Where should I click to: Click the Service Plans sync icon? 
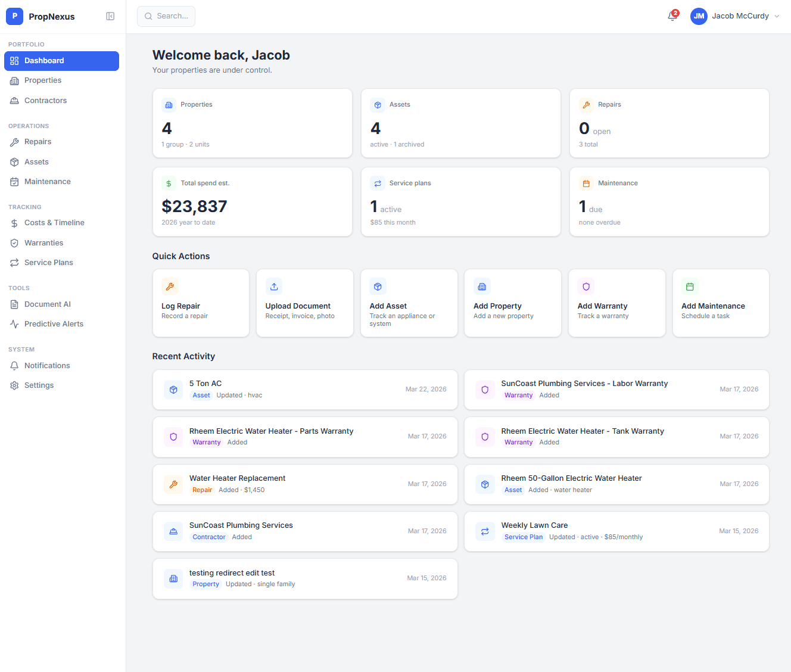(14, 262)
